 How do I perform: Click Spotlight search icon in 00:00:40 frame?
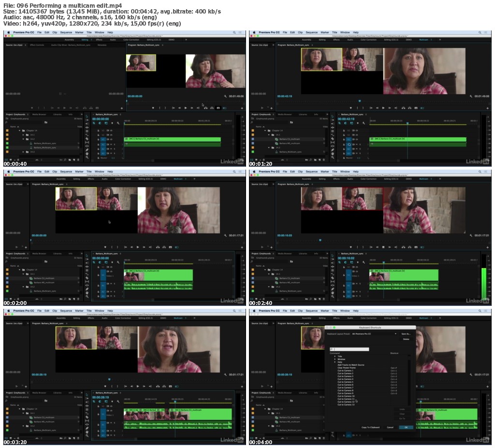point(234,32)
